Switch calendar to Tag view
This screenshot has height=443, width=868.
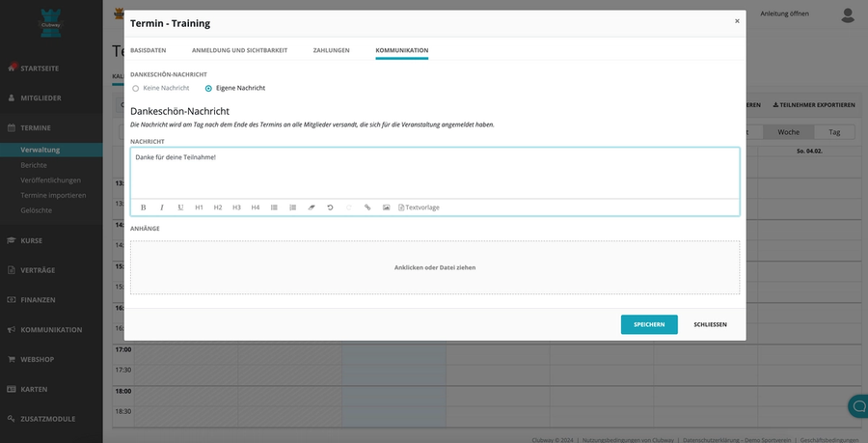(x=834, y=132)
